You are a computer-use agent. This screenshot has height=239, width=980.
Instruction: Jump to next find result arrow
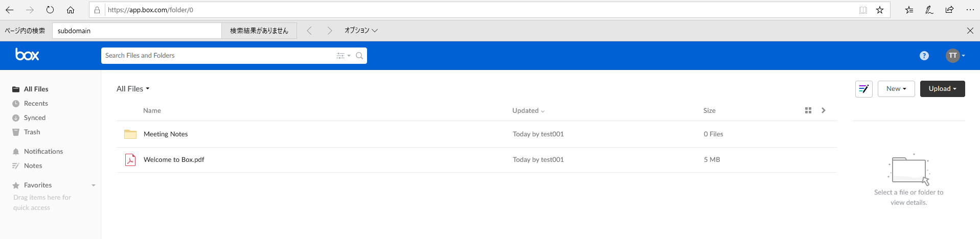(330, 31)
